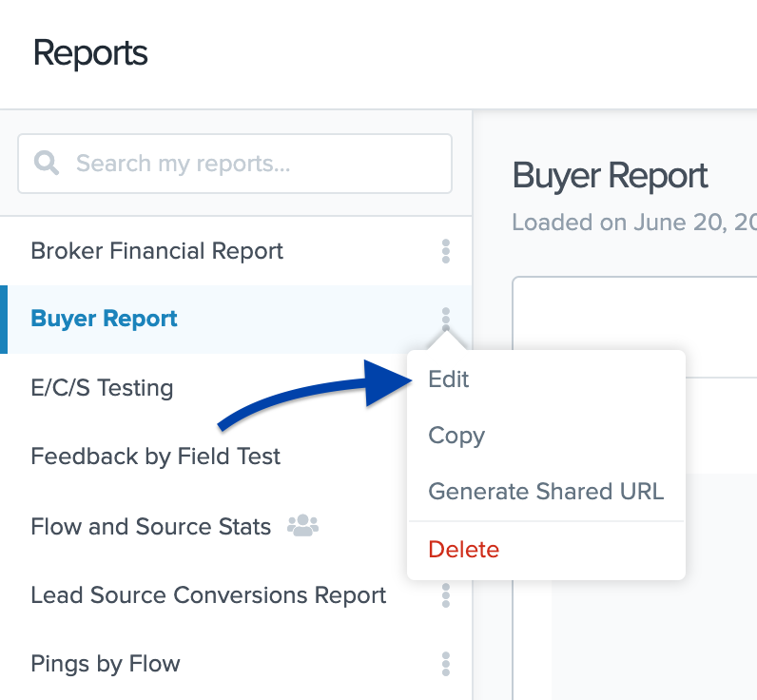Screen dimensions: 757x700
Task: Open the Broker Financial Report
Action: 157,251
